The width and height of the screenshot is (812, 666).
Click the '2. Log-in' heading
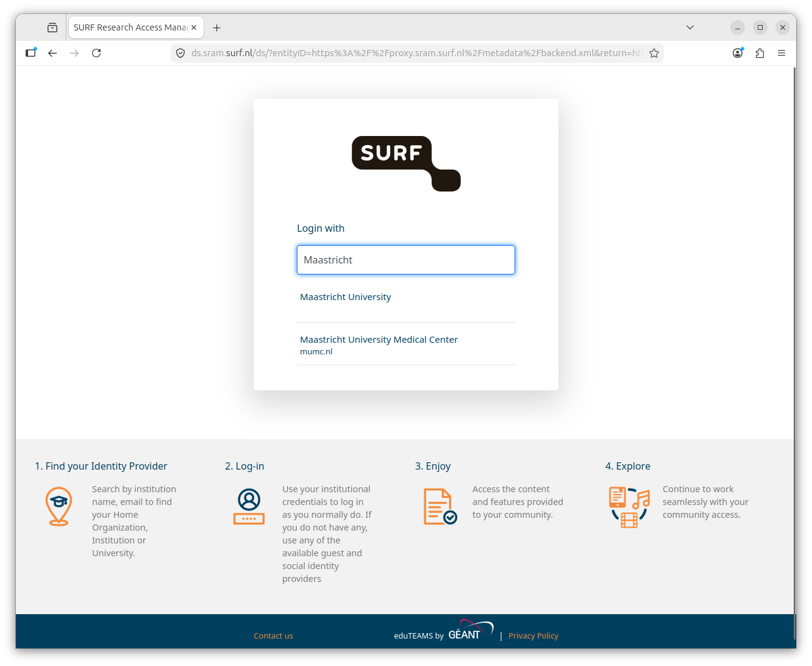coord(244,466)
